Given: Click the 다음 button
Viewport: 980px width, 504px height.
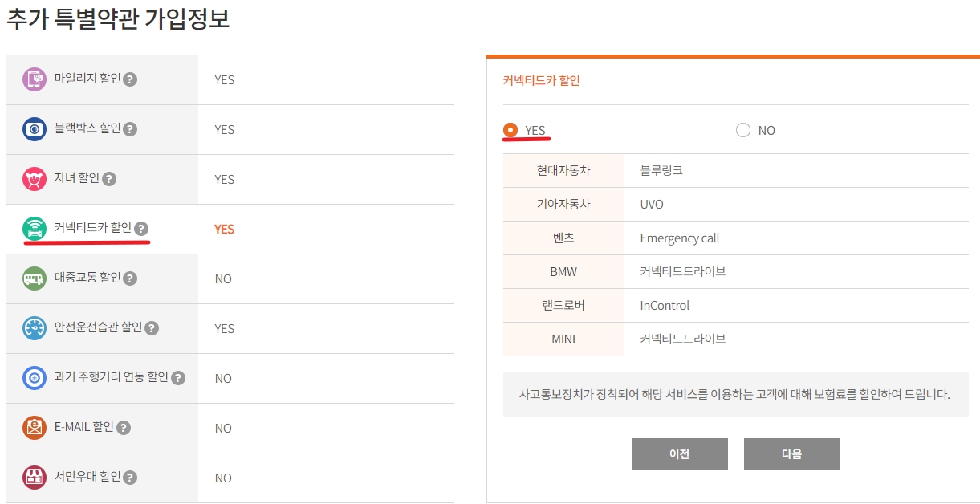Looking at the screenshot, I should pos(791,453).
